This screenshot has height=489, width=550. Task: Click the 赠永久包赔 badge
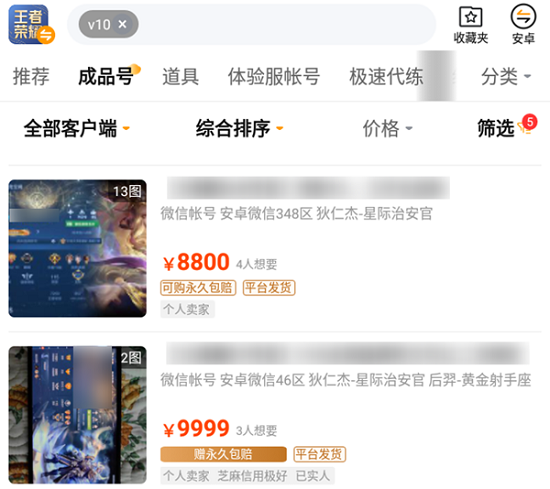pos(223,454)
